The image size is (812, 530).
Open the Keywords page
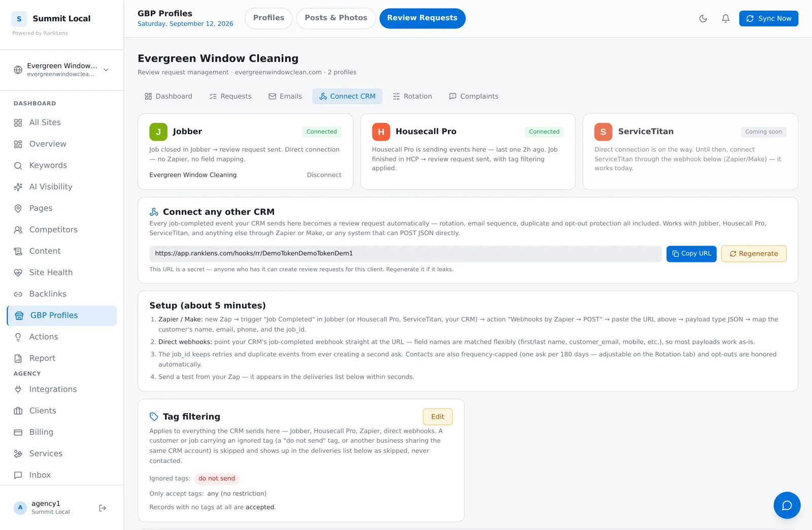[61, 165]
